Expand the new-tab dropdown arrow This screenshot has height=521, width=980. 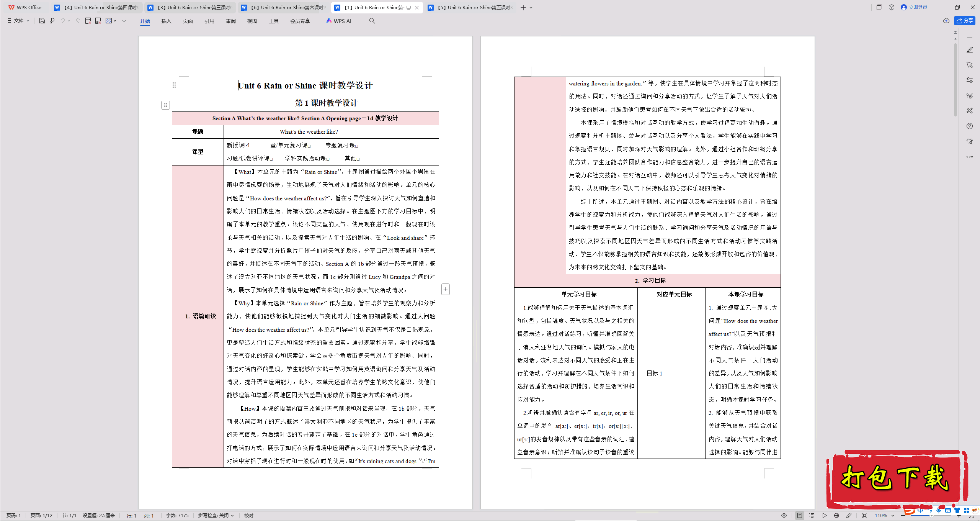(531, 8)
